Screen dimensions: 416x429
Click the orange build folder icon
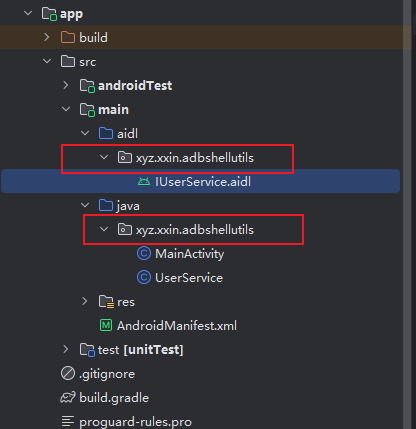coord(68,37)
